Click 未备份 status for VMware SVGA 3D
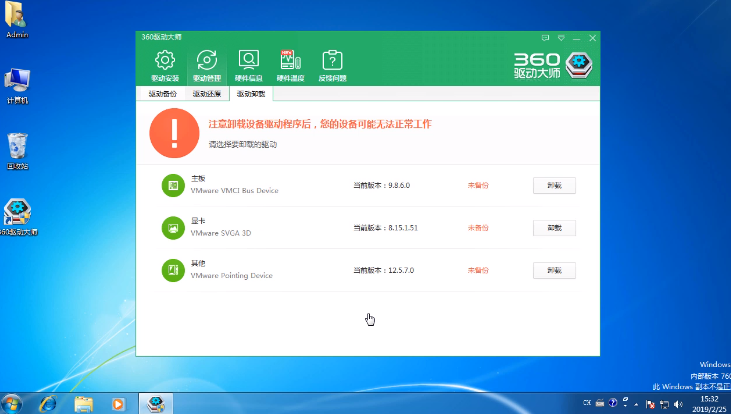The width and height of the screenshot is (731, 414). [478, 228]
